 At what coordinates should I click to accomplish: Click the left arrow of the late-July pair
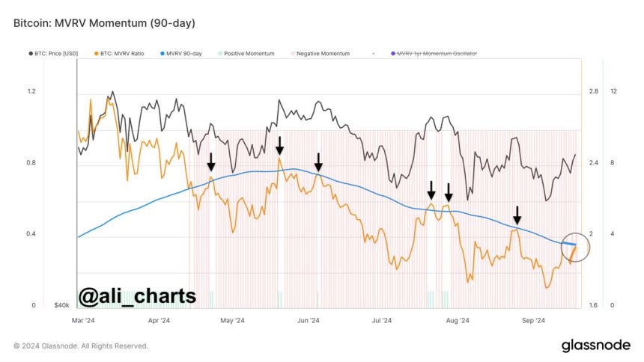(431, 189)
